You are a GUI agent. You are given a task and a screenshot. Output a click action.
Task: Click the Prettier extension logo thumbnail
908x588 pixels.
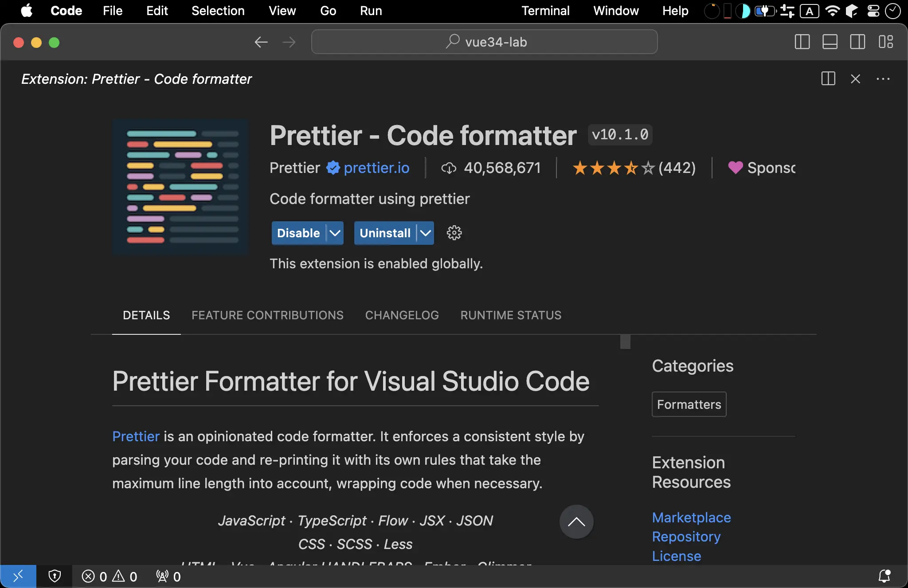point(180,187)
